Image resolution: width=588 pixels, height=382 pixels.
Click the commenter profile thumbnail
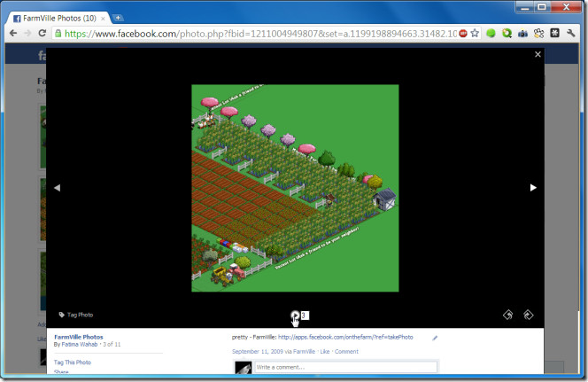point(243,367)
